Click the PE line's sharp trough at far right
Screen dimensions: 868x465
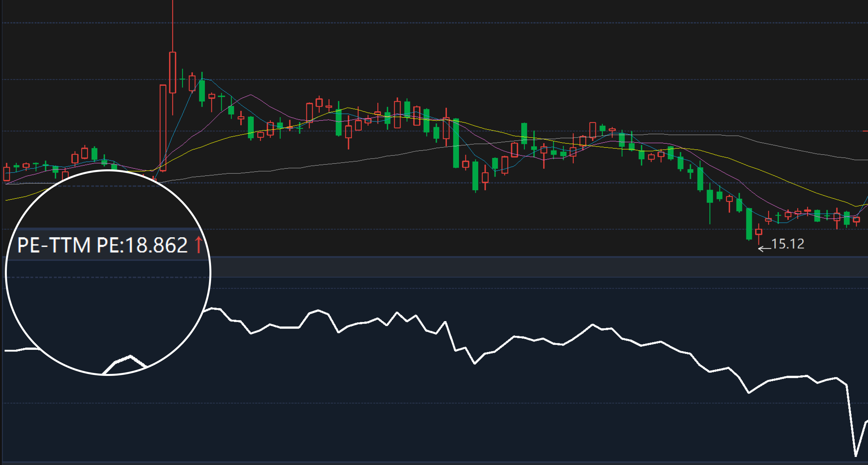pyautogui.click(x=856, y=455)
